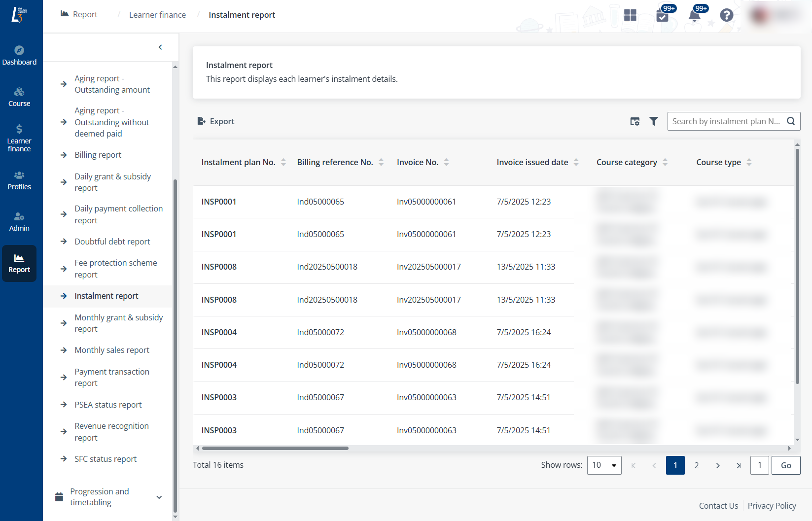The width and height of the screenshot is (812, 521).
Task: Click the help question mark icon
Action: (726, 15)
